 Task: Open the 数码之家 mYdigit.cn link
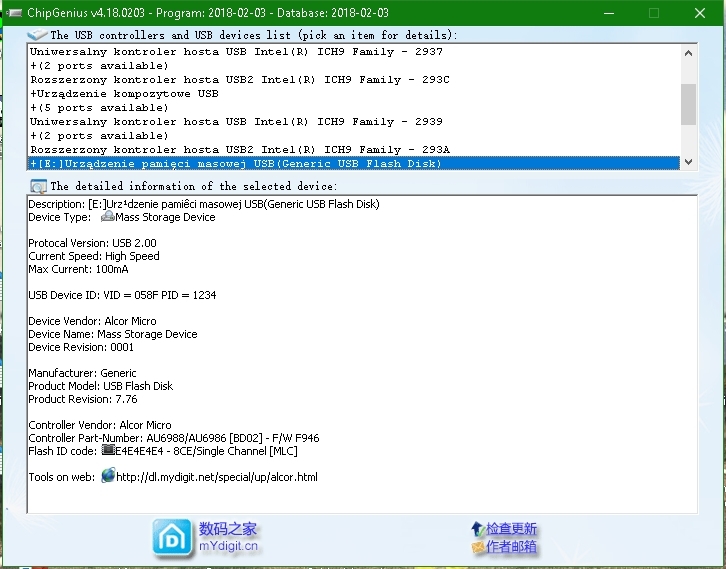pyautogui.click(x=228, y=537)
